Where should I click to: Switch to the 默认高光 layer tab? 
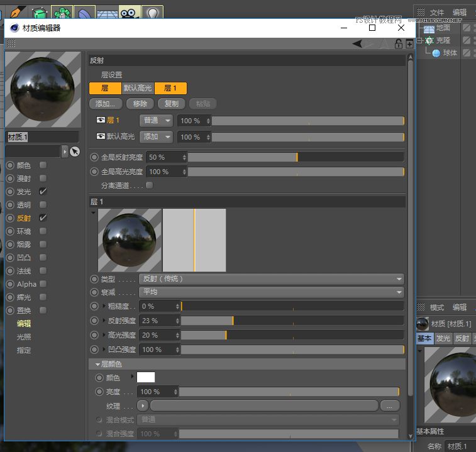click(x=138, y=89)
